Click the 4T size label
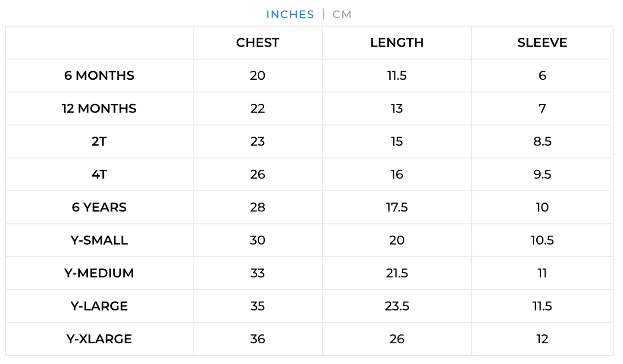The height and width of the screenshot is (364, 623). 99,174
